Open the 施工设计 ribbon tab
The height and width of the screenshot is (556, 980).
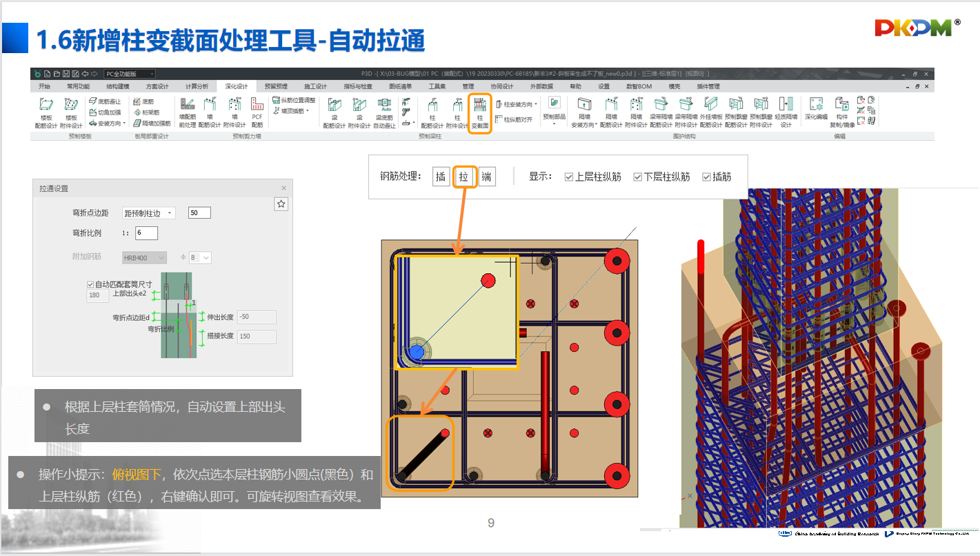[315, 86]
